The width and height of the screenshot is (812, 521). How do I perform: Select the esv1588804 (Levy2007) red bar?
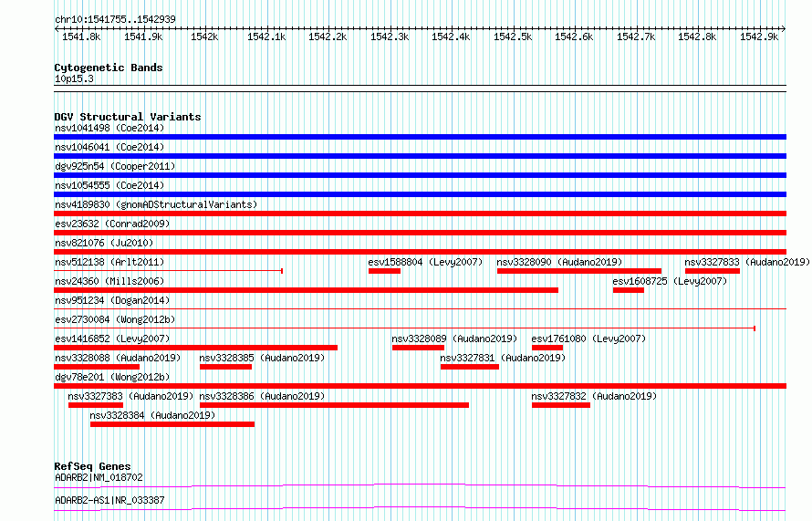click(x=384, y=271)
